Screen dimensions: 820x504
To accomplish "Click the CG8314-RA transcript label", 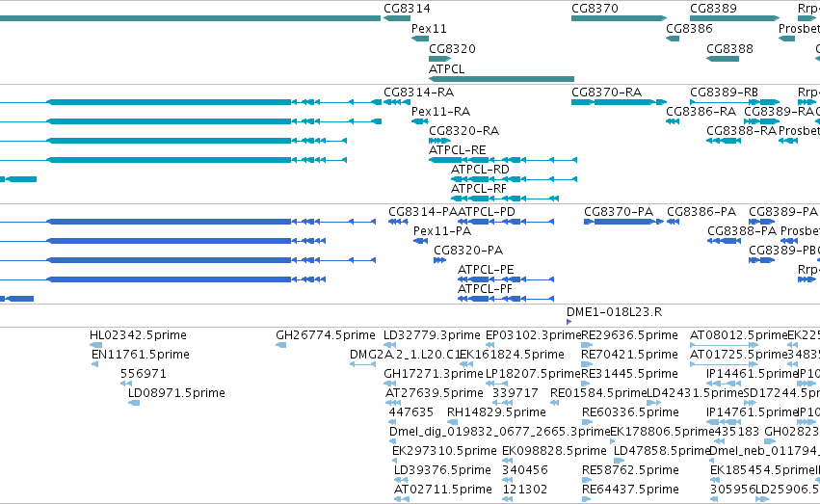I will point(419,93).
